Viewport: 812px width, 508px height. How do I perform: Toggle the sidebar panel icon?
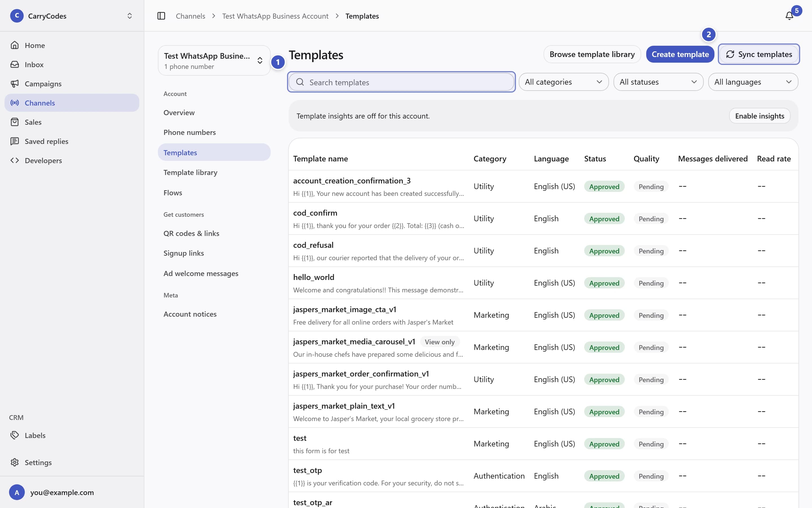tap(161, 16)
